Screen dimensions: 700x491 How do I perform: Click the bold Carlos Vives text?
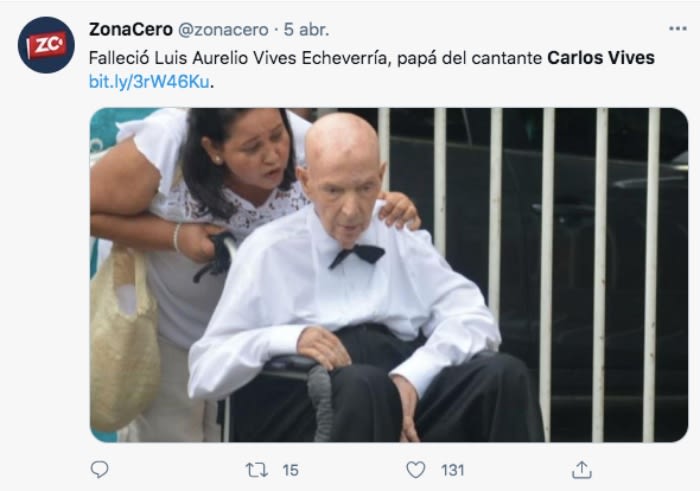pyautogui.click(x=600, y=58)
